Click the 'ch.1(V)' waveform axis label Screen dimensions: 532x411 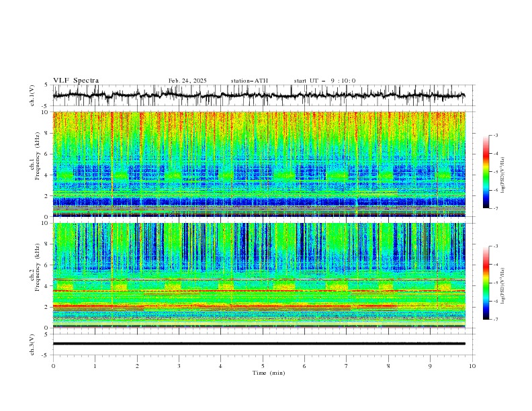click(x=32, y=95)
